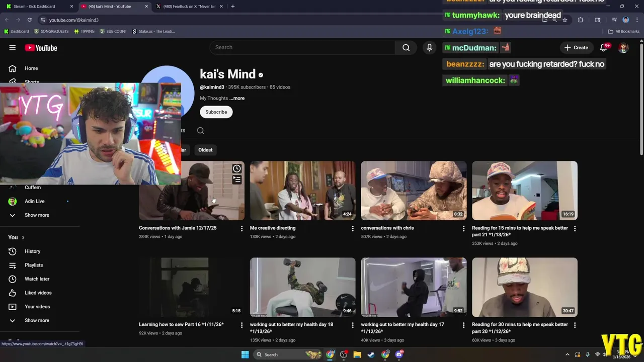
Task: Open the YouTube hamburger guide menu
Action: [12, 48]
